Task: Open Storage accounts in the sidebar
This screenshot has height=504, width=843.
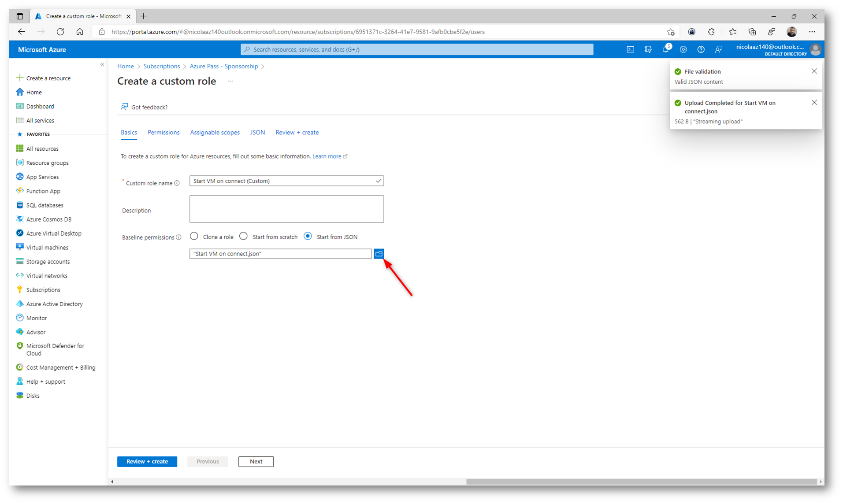Action: [48, 262]
